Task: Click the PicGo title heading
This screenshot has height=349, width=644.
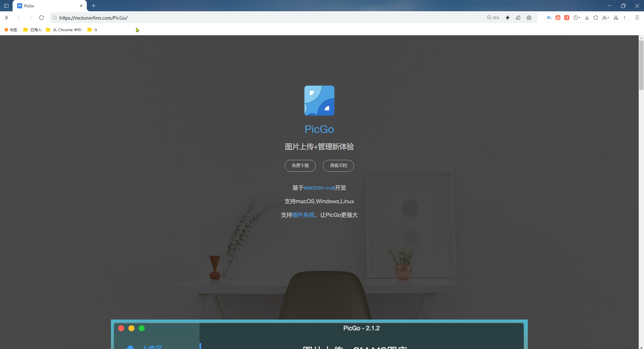Action: [x=319, y=129]
